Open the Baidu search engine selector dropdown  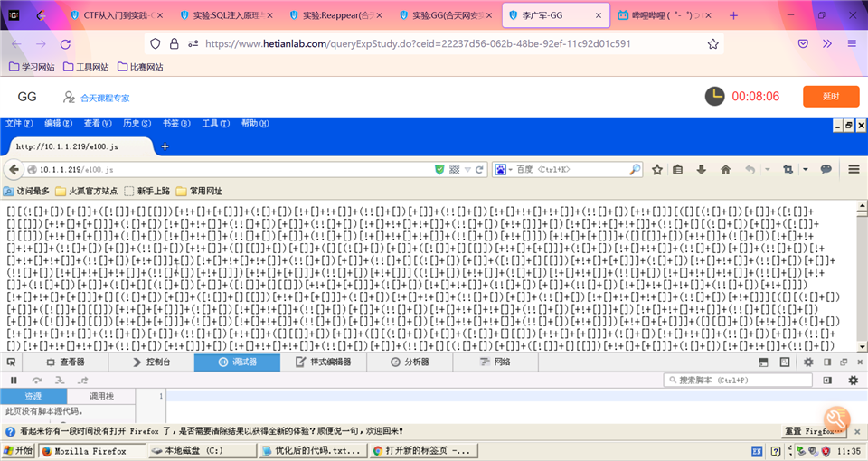(504, 169)
